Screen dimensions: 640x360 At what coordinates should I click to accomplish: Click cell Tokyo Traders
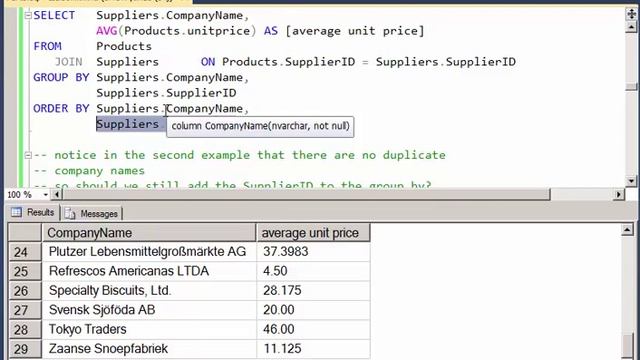pos(149,329)
